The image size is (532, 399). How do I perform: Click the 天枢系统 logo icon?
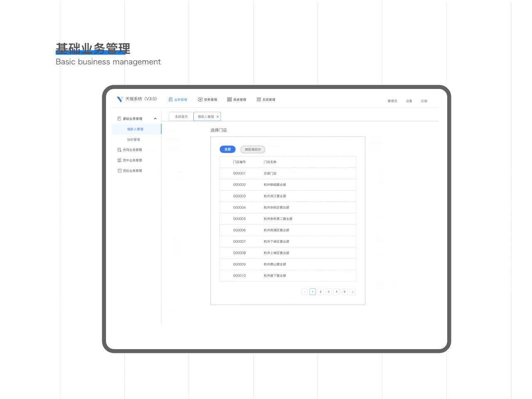pos(120,99)
